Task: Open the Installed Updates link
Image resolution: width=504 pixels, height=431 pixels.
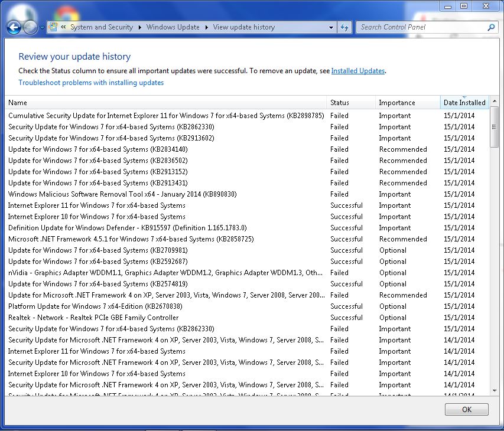Action: coord(357,71)
